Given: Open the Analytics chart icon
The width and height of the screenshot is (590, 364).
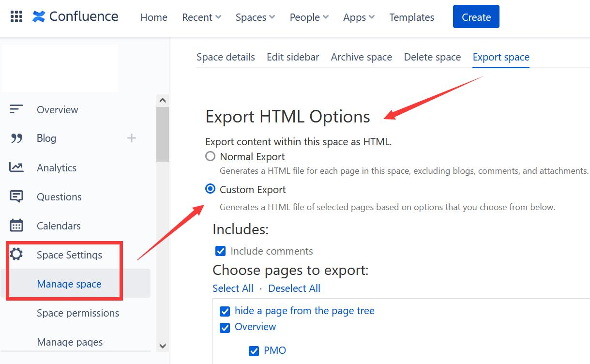Looking at the screenshot, I should point(16,167).
